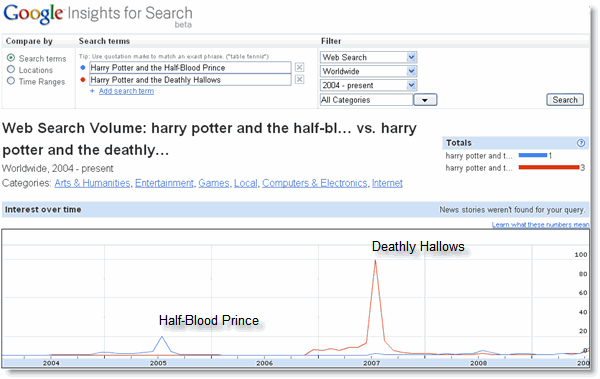Select the Search terms radio button
Viewport: 600px width, 379px height.
point(11,58)
